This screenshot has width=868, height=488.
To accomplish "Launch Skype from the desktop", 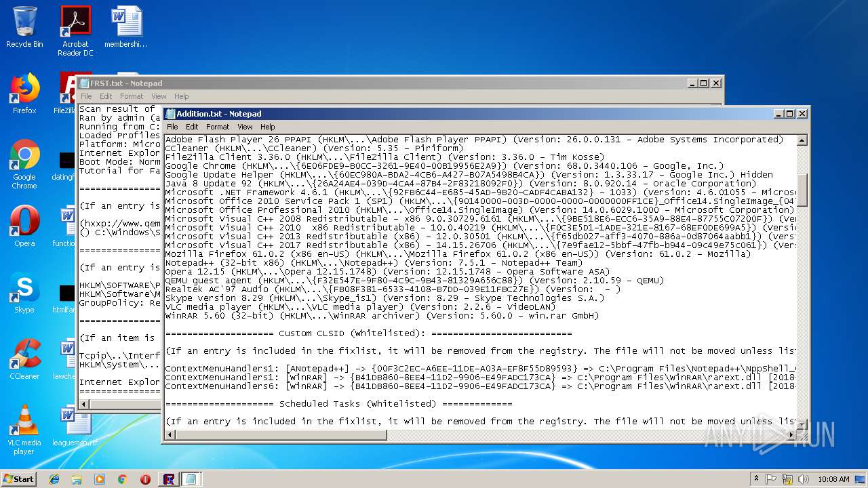I will pyautogui.click(x=24, y=292).
